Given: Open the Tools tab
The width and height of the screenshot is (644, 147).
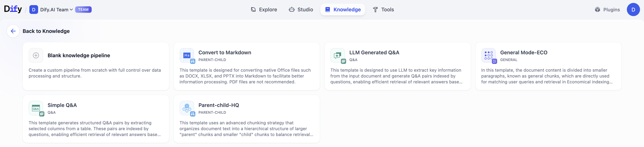Looking at the screenshot, I should tap(383, 10).
